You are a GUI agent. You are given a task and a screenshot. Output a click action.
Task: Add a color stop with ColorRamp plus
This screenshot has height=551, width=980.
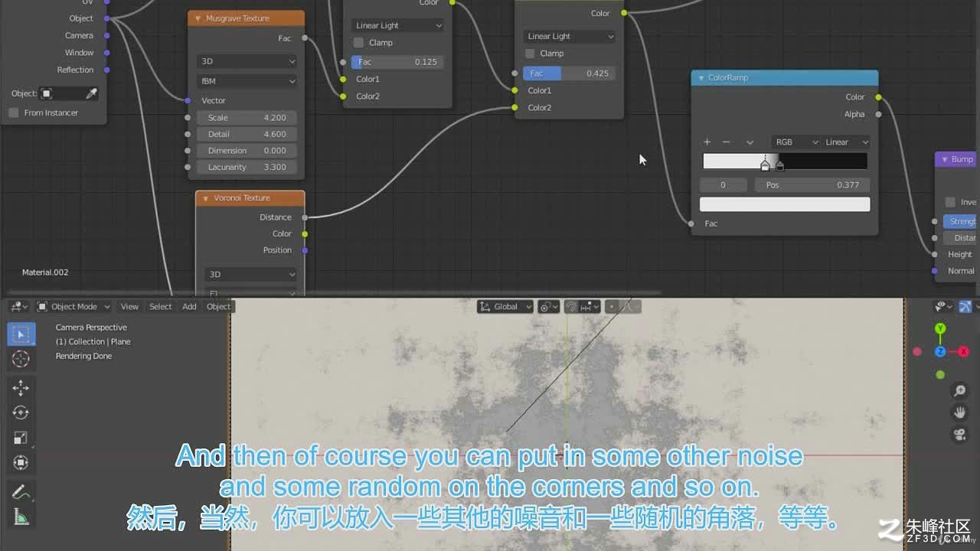707,142
